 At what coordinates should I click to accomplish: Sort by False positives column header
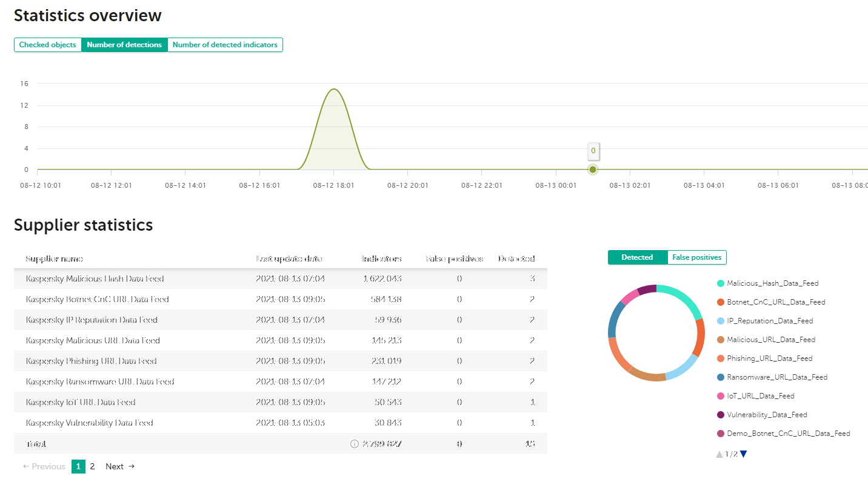455,259
